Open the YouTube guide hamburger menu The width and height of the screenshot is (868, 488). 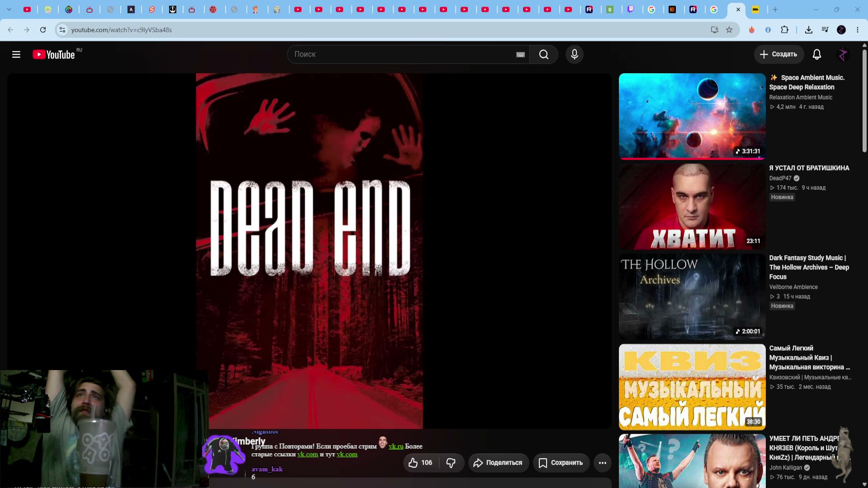[x=16, y=55]
